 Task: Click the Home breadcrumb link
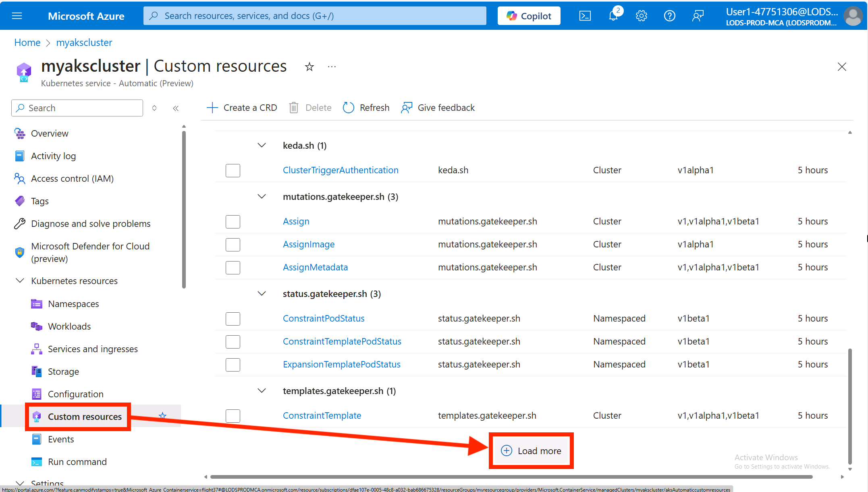tap(27, 43)
